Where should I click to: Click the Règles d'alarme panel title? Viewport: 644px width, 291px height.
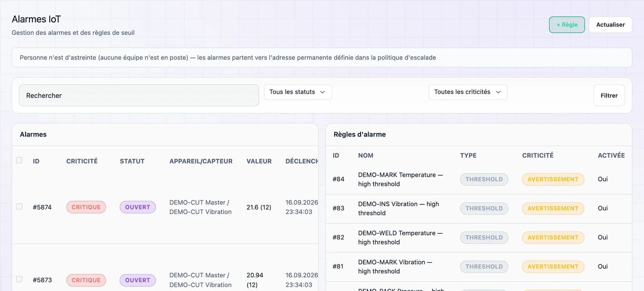point(360,135)
